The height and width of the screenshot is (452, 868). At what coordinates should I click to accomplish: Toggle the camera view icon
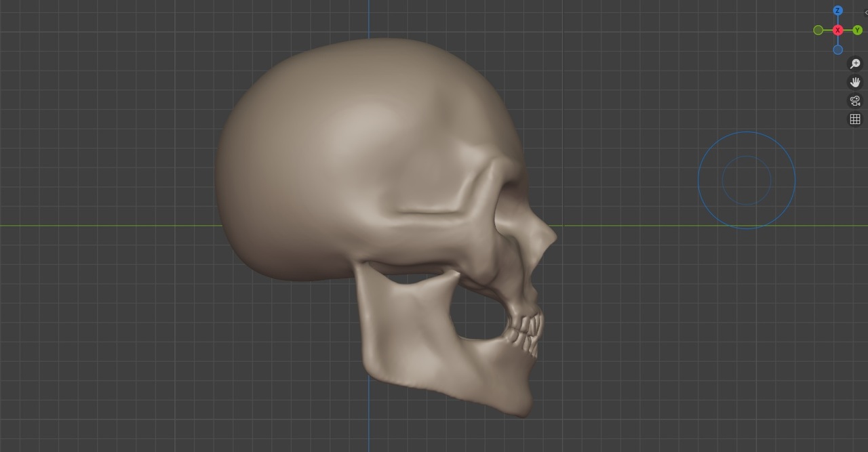(855, 101)
